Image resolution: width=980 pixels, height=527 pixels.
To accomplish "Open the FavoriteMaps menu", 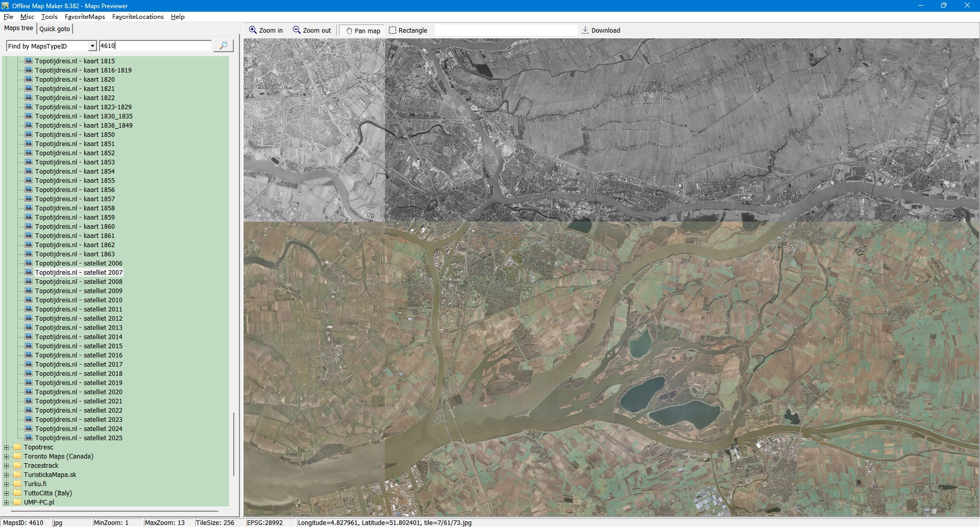I will click(85, 17).
